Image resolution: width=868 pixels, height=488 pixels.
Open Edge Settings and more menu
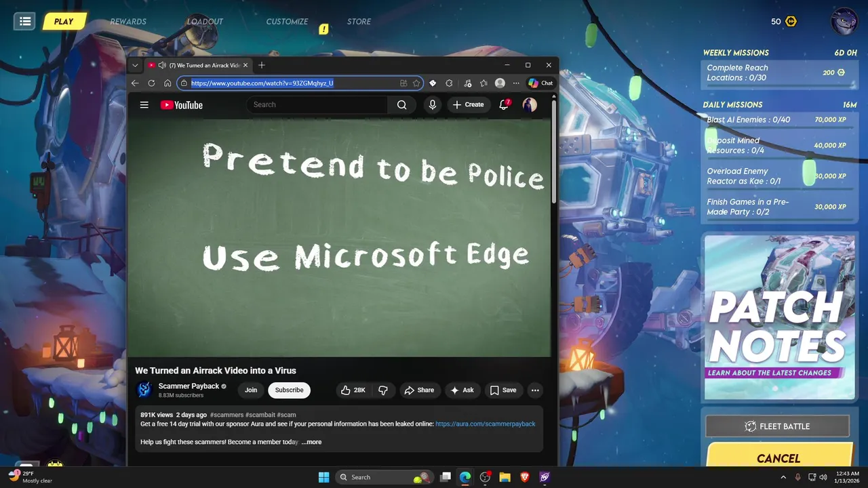pyautogui.click(x=516, y=83)
